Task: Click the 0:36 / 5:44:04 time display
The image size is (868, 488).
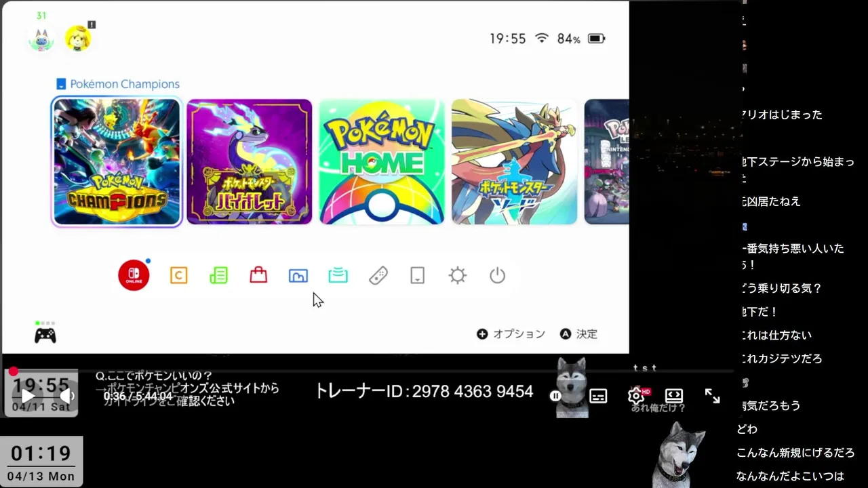Action: [138, 396]
